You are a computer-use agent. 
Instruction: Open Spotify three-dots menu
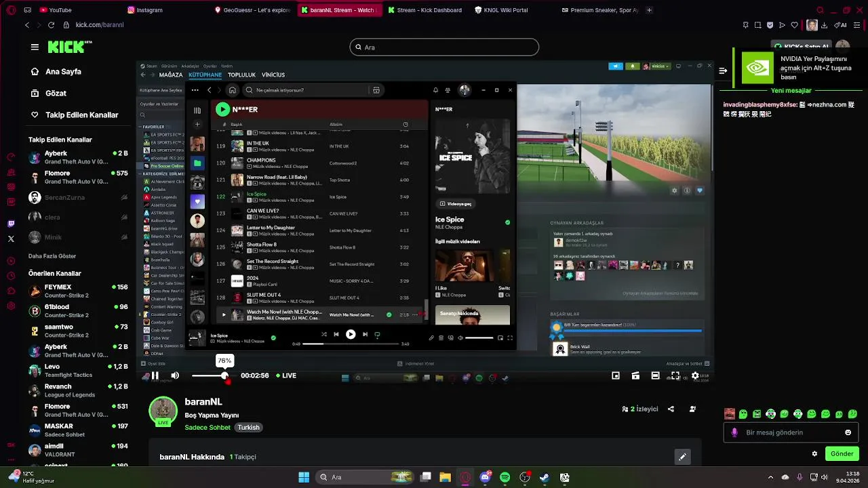click(195, 90)
